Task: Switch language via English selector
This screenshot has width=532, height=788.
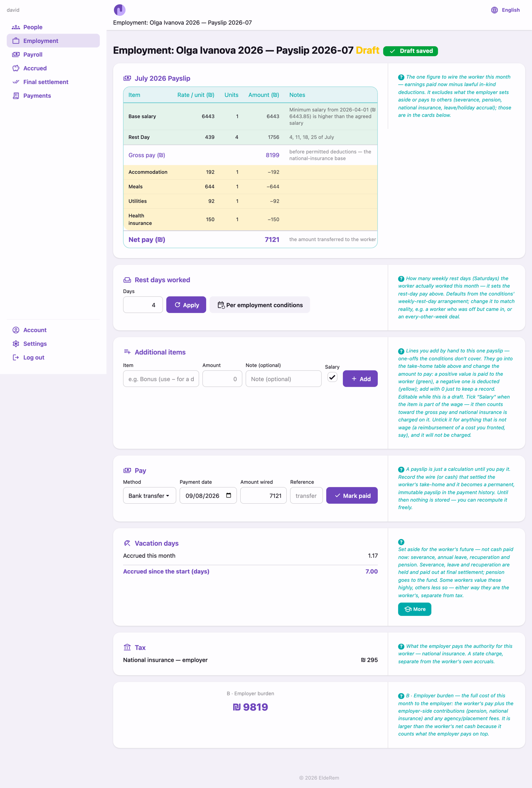Action: coord(505,10)
